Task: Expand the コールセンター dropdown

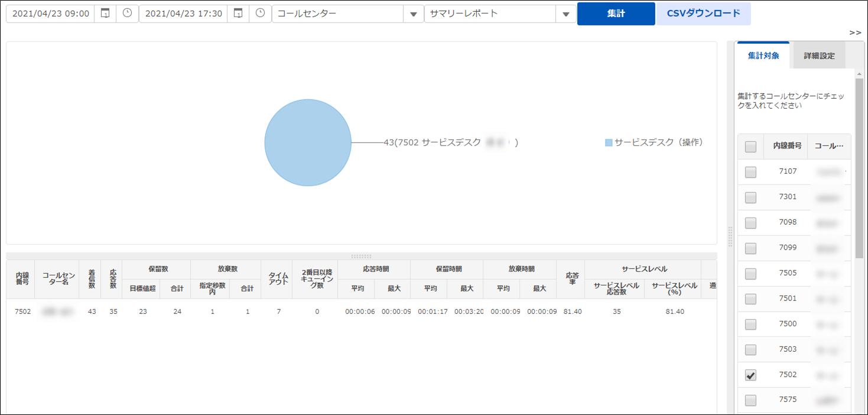Action: 414,14
